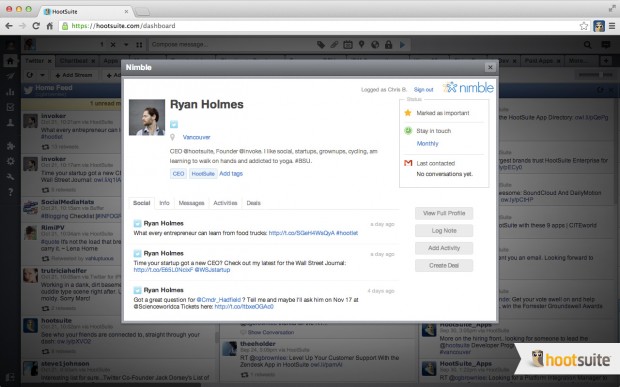Click the Create Deal button

point(444,265)
